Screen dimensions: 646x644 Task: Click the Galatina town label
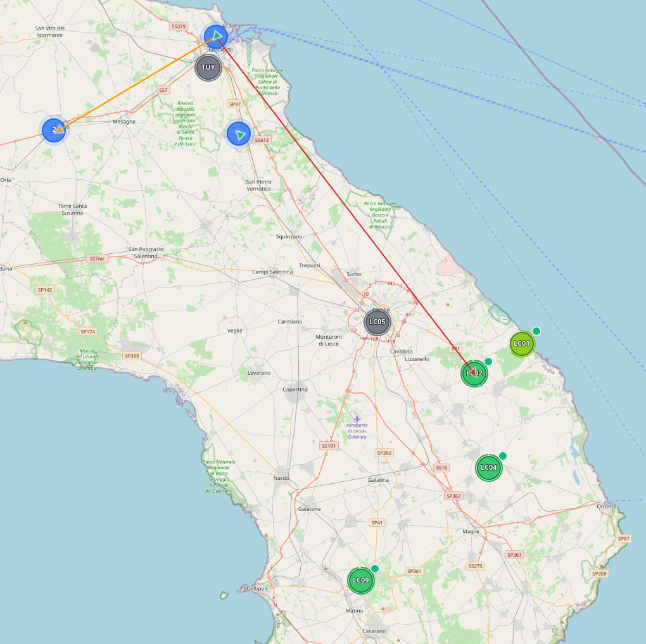point(378,480)
